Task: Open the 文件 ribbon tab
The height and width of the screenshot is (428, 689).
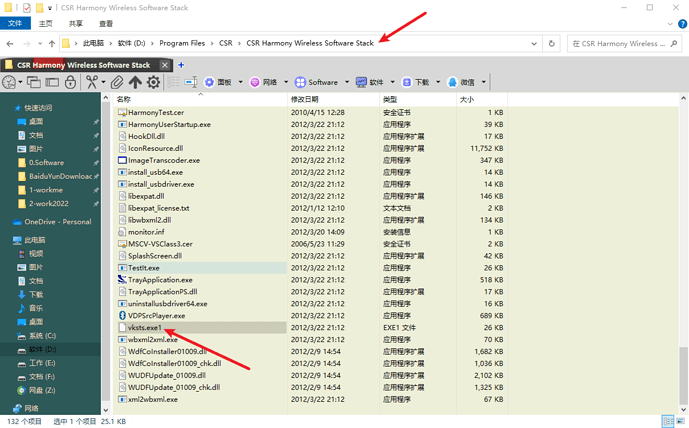Action: (16, 23)
